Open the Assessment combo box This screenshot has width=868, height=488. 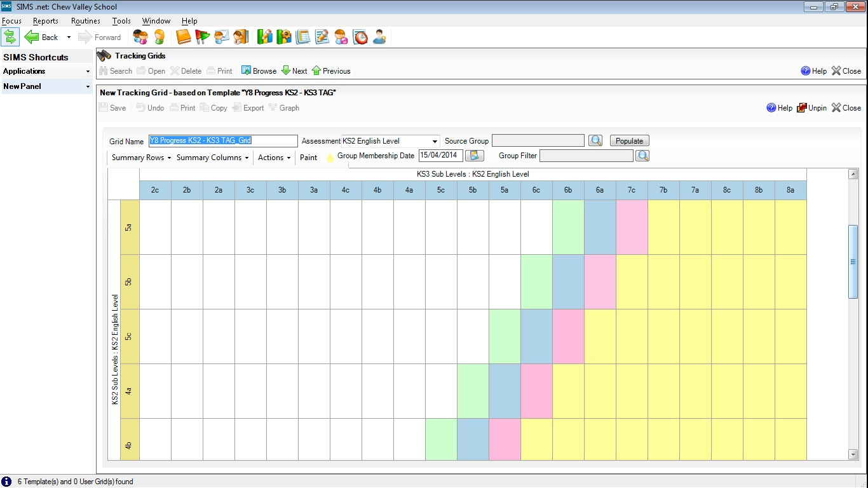pyautogui.click(x=435, y=141)
